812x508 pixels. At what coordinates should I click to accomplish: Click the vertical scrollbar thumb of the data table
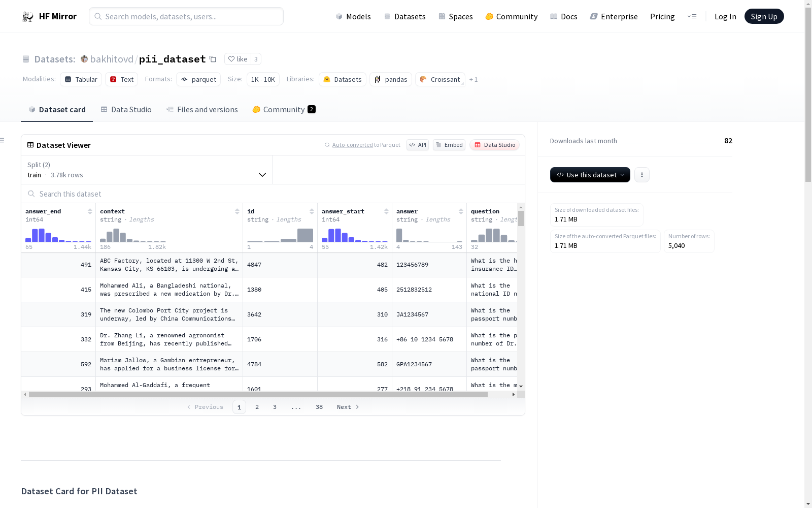[x=521, y=218]
